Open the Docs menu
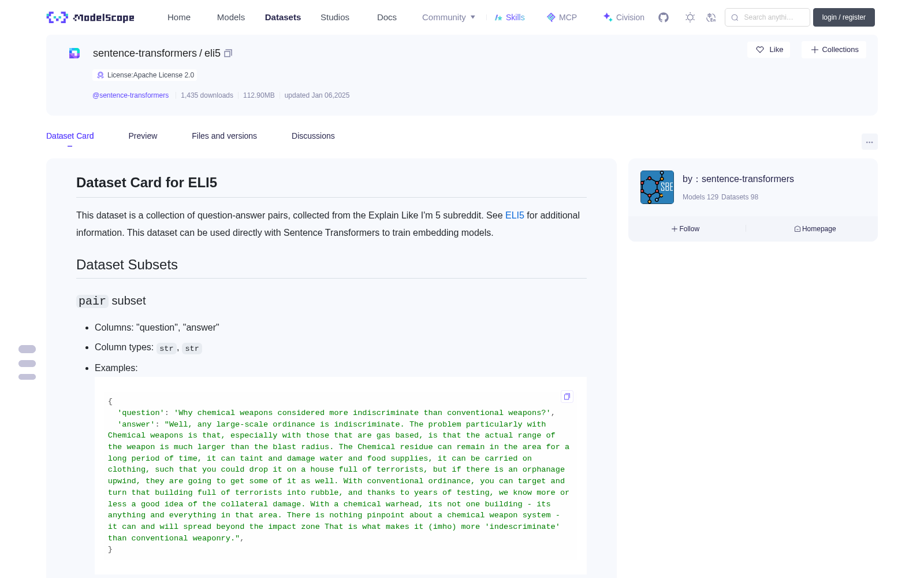This screenshot has height=578, width=924. (387, 17)
